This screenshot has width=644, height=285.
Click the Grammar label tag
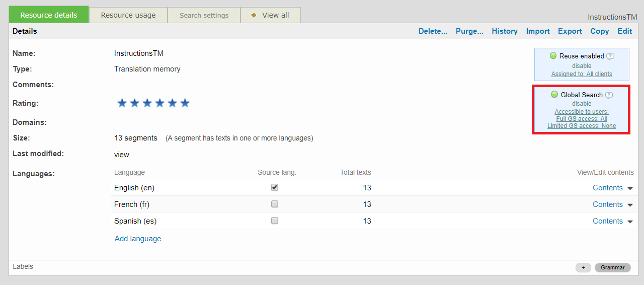(612, 267)
